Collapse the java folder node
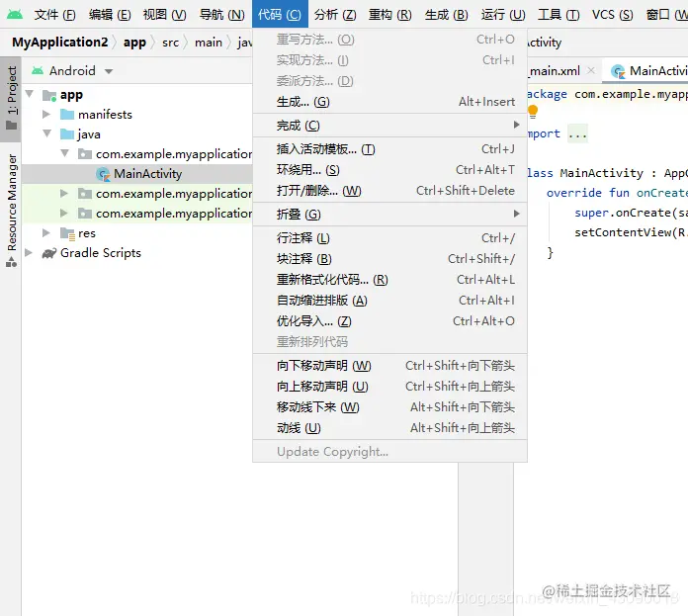Image resolution: width=688 pixels, height=616 pixels. point(46,132)
